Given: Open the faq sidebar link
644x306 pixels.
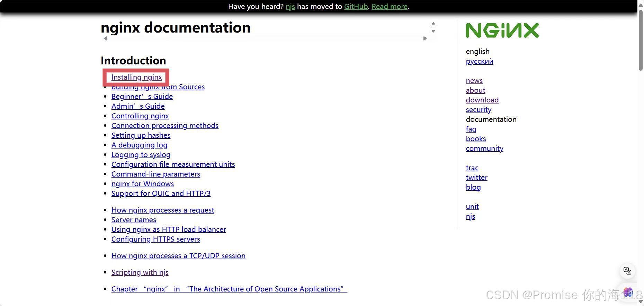Looking at the screenshot, I should coord(471,129).
